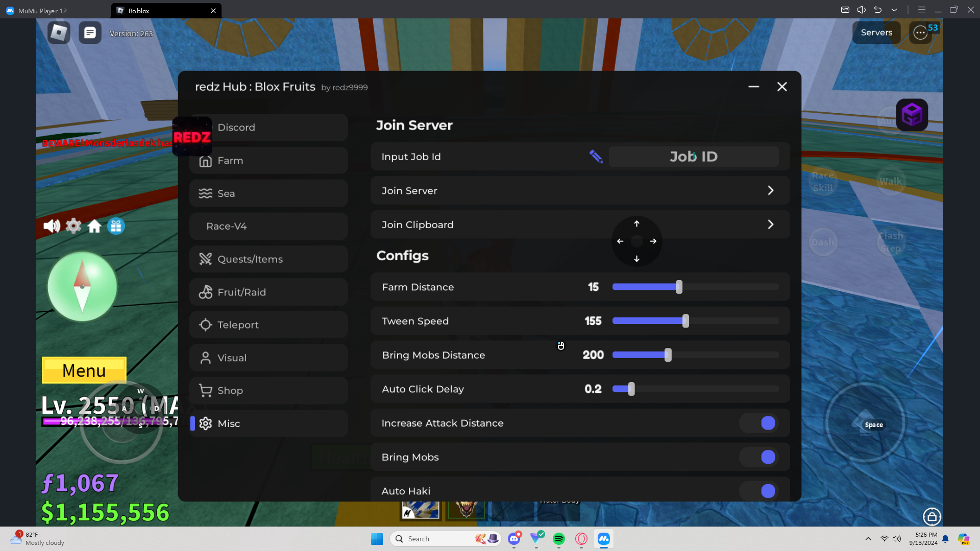
Task: Toggle the Auto Haki switch
Action: pos(759,491)
